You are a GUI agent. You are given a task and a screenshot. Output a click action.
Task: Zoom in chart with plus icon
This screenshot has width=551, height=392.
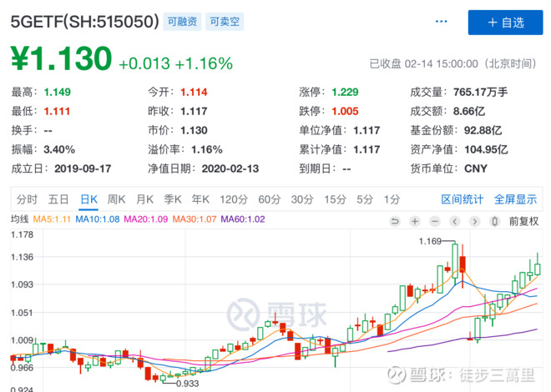pyautogui.click(x=415, y=221)
